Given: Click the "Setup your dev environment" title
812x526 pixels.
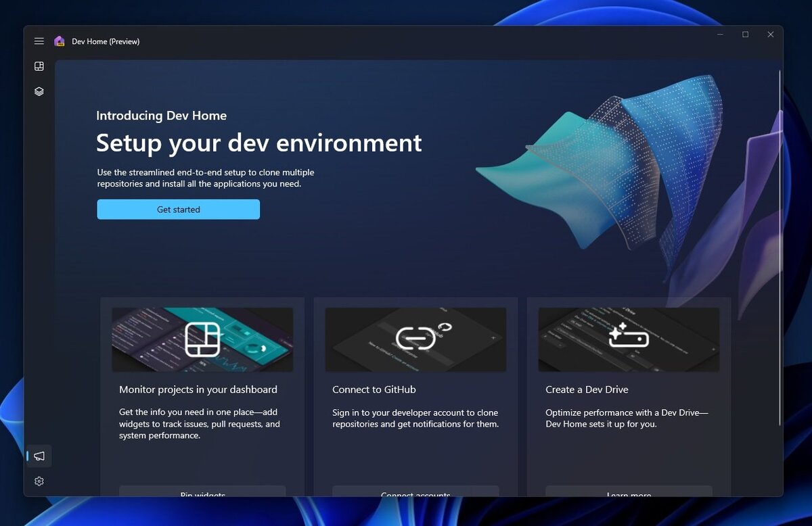Looking at the screenshot, I should point(259,143).
